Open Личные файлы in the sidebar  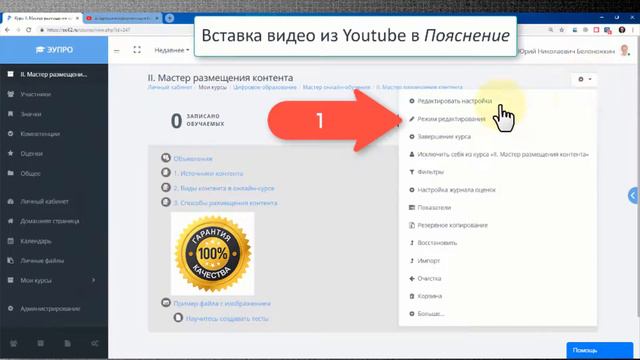point(42,260)
